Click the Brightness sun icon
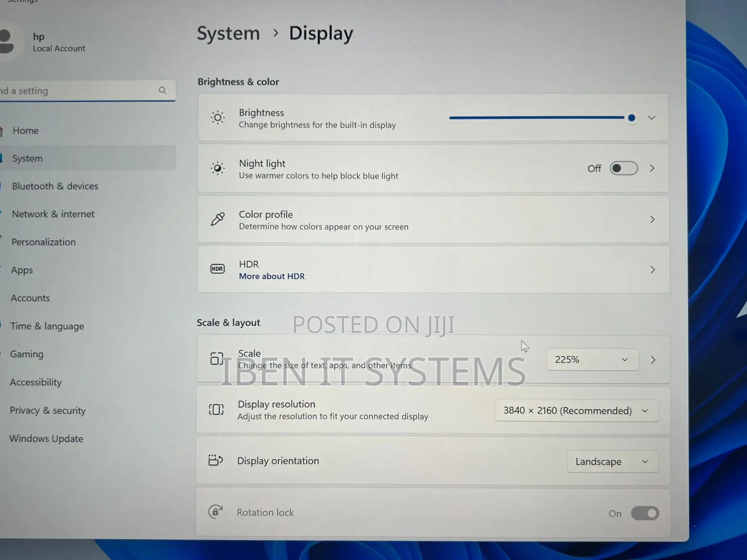The image size is (747, 560). tap(218, 118)
